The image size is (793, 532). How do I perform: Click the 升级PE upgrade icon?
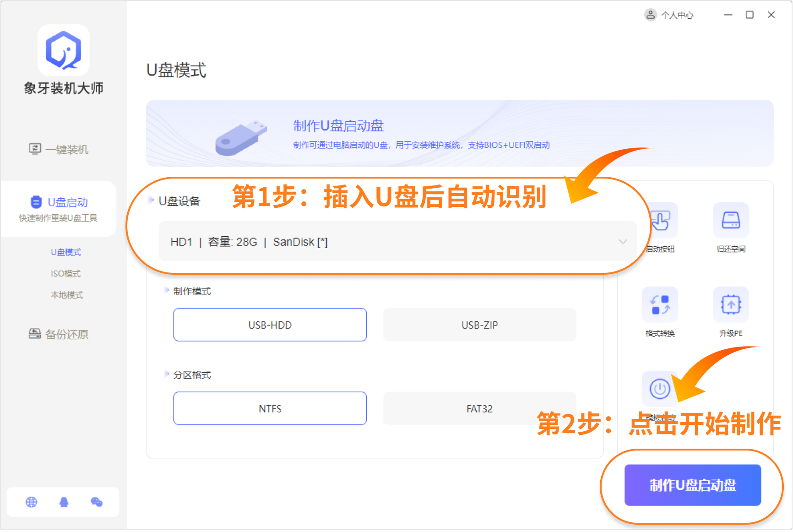[730, 305]
